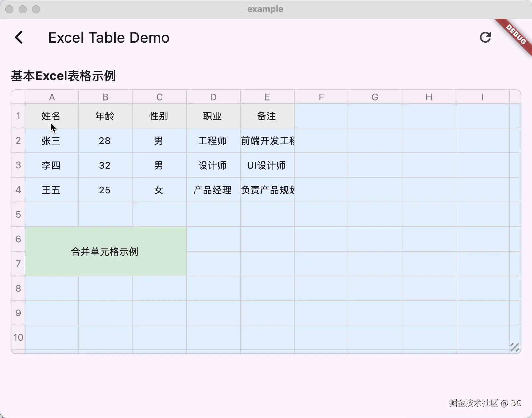Select column D header
Viewport: 532px width, 418px height.
(213, 97)
